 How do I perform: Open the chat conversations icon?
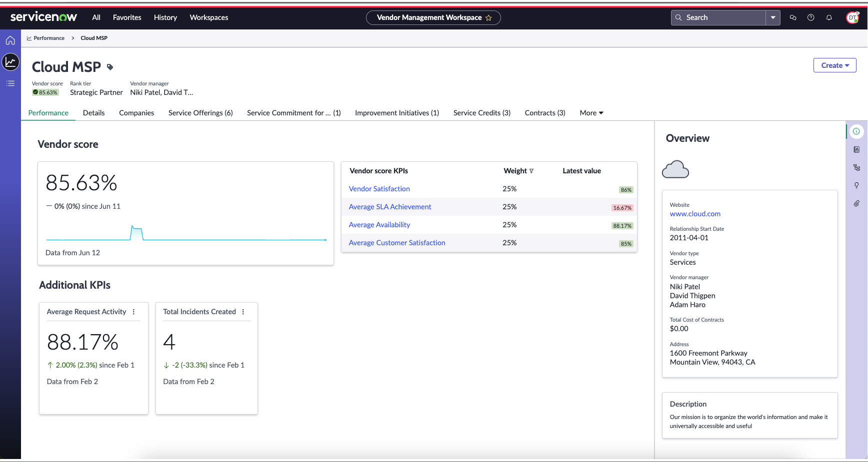[x=793, y=17]
